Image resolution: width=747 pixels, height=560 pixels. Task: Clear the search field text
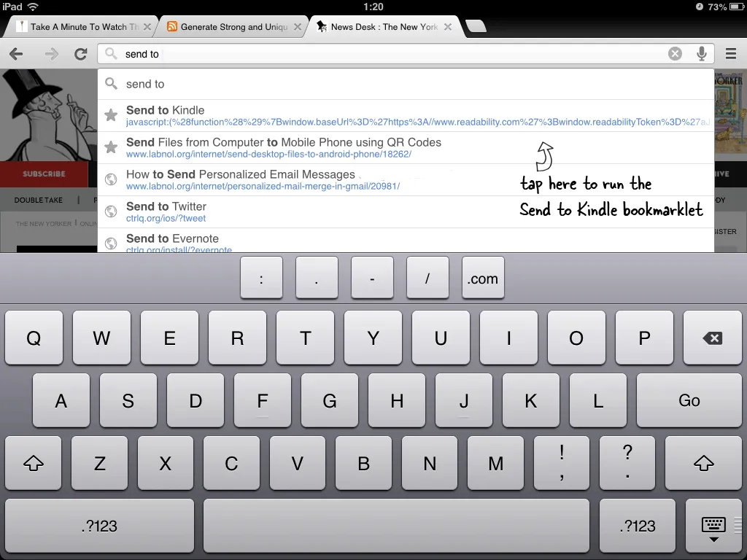(x=675, y=53)
